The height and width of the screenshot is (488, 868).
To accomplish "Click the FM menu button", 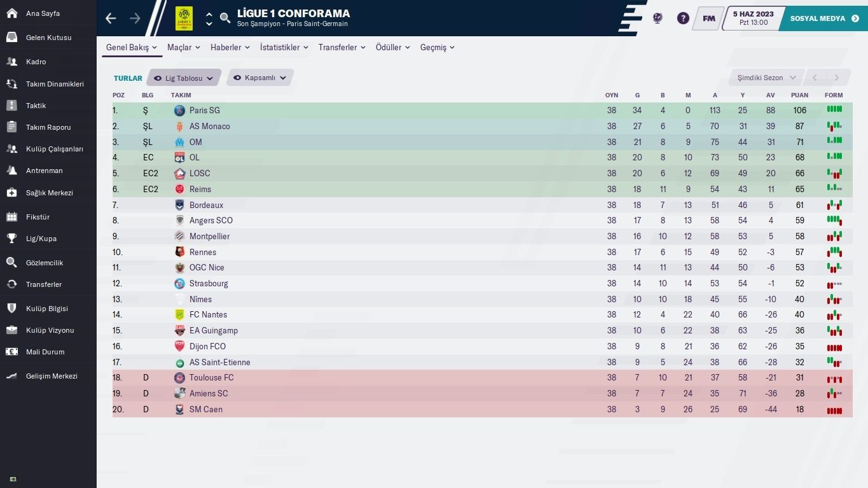I will [708, 18].
